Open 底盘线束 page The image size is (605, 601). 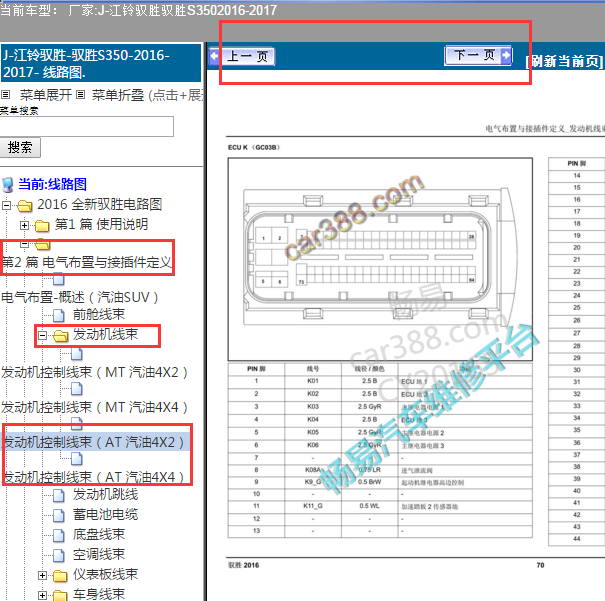click(x=99, y=534)
